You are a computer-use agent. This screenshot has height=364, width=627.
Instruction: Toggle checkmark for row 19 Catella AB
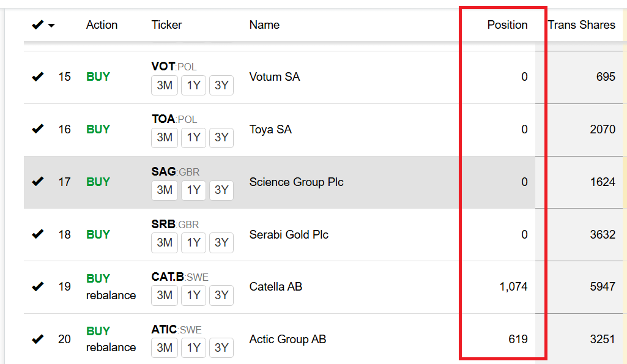coord(37,286)
